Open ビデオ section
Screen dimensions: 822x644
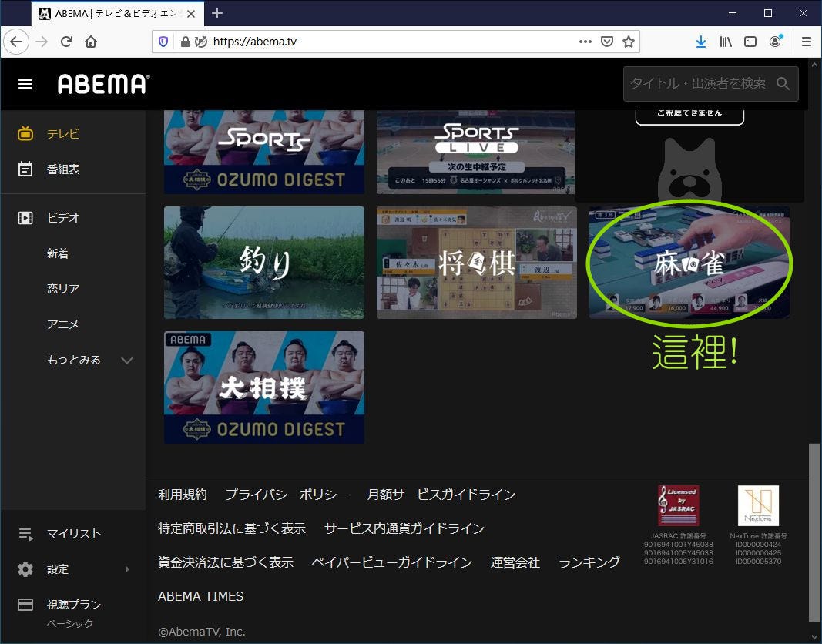(x=63, y=217)
